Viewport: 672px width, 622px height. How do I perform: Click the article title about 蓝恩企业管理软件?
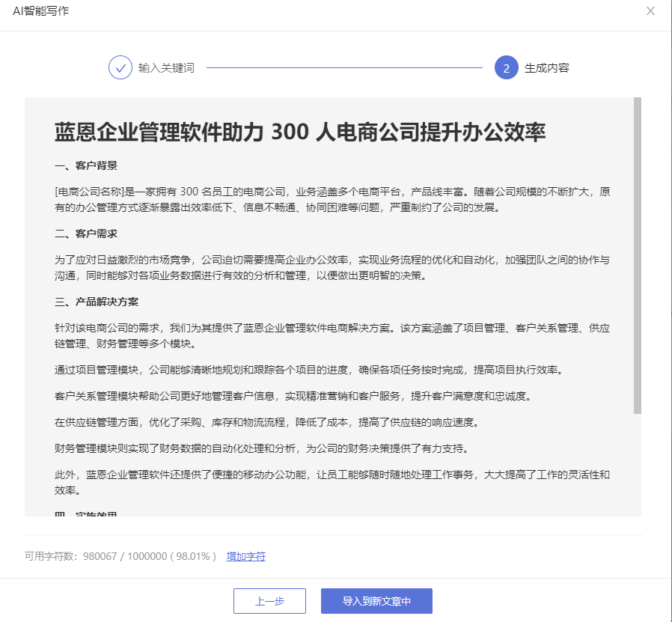coord(300,132)
